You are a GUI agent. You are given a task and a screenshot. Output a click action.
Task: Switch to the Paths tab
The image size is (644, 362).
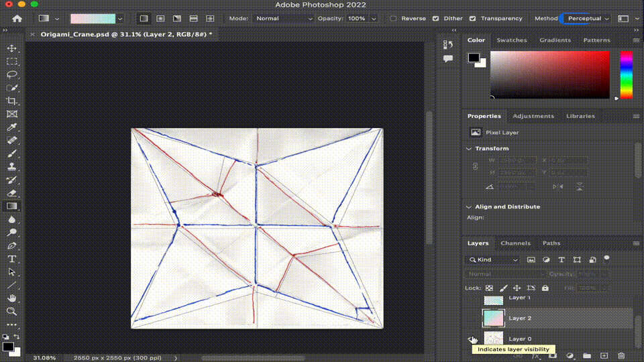tap(551, 243)
